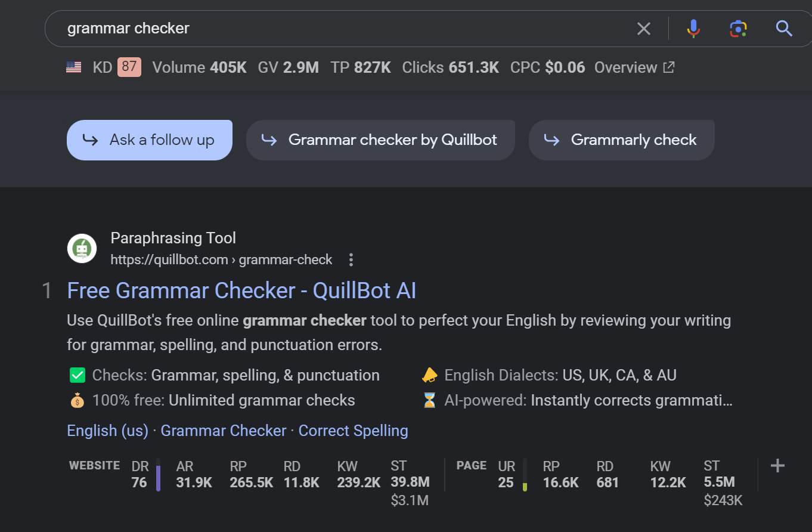Click the website DR 76 value
The width and height of the screenshot is (812, 532).
tap(140, 482)
